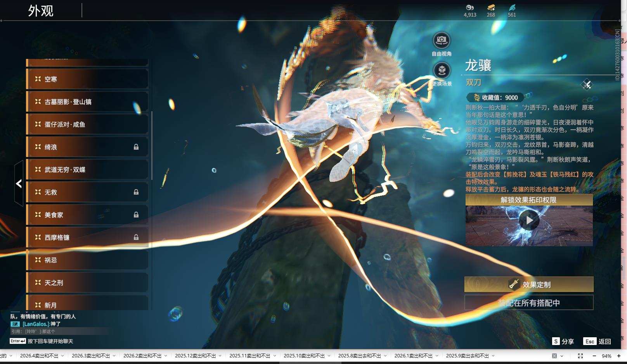Click the 94% zoom level value
The width and height of the screenshot is (627, 364).
point(606,356)
